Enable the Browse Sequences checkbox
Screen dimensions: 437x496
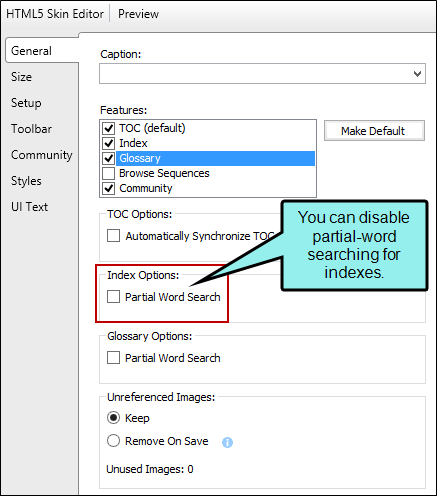click(x=108, y=173)
